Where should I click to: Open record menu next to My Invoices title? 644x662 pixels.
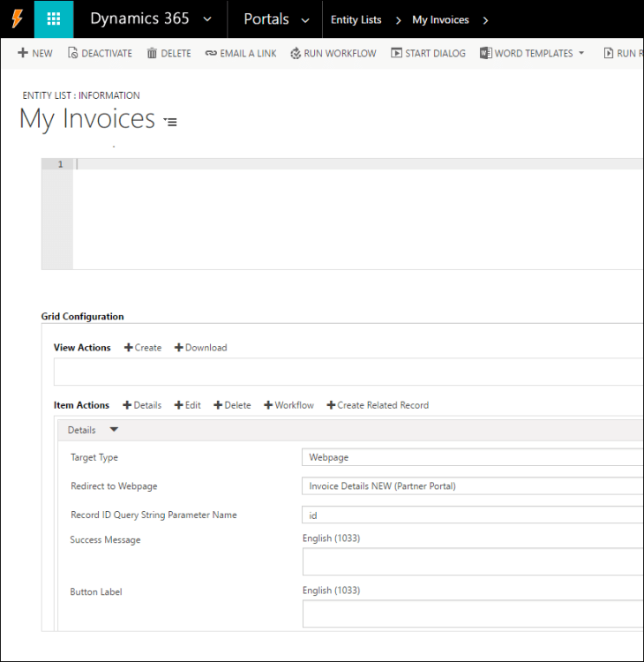[x=170, y=122]
